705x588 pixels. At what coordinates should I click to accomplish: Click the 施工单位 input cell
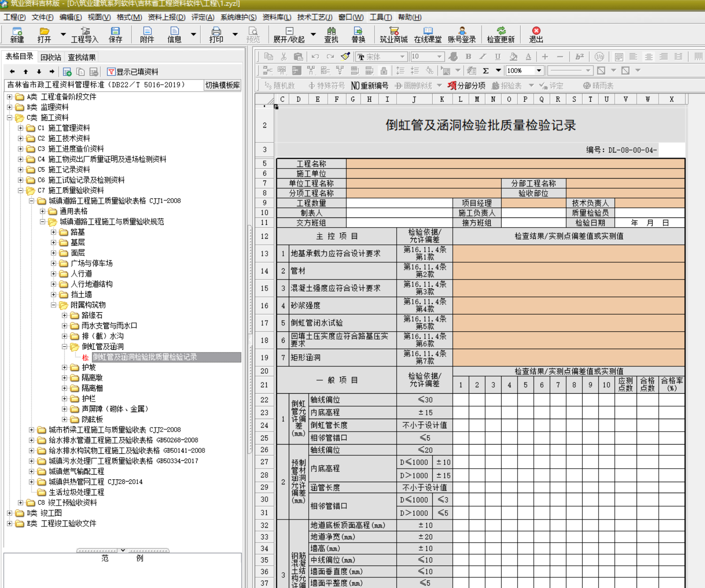[x=515, y=173]
